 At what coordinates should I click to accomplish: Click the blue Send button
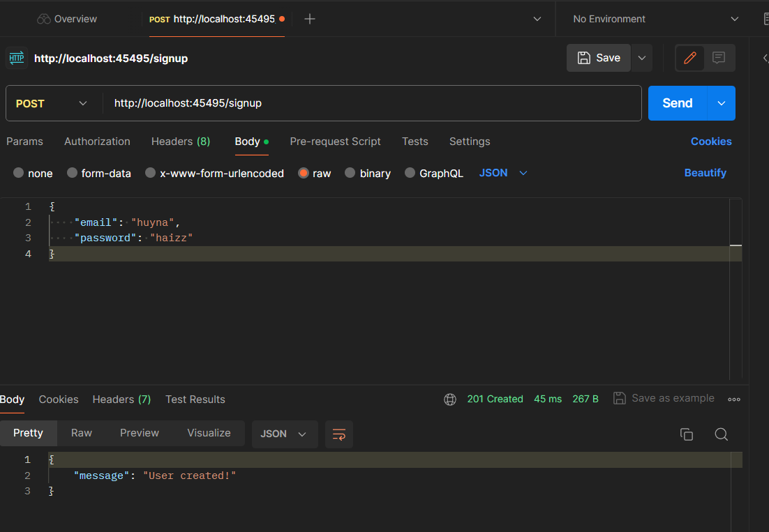click(677, 103)
